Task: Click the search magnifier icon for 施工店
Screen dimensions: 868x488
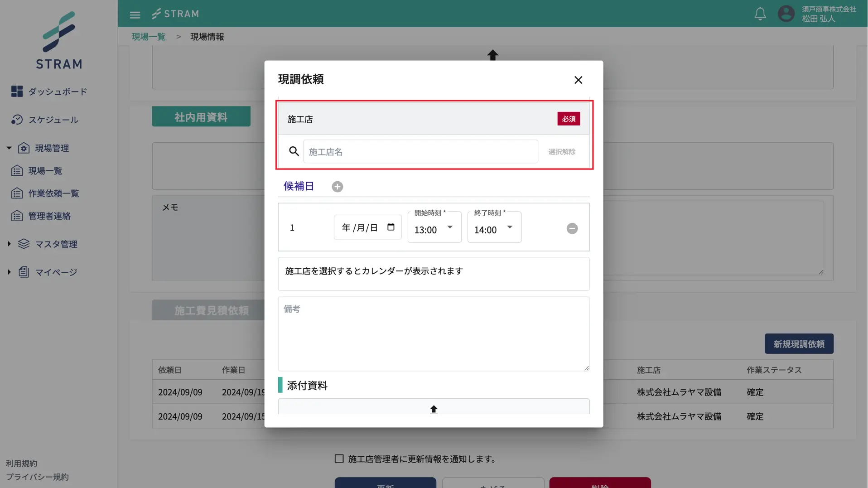Action: point(294,151)
